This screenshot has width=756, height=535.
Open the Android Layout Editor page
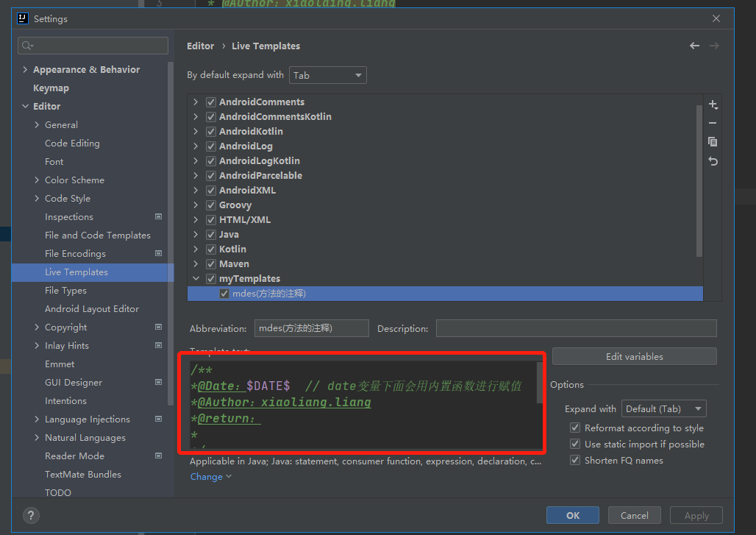92,309
